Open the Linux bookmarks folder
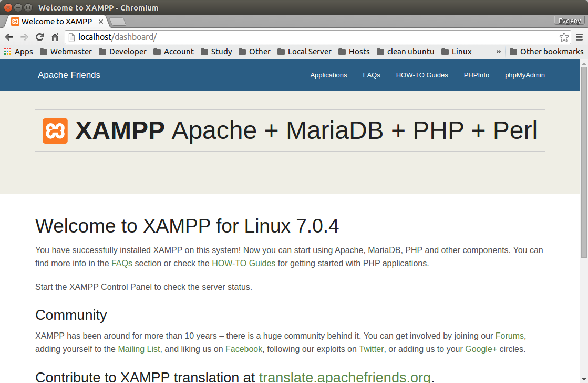Screen dimensions: 588x383 (457, 52)
